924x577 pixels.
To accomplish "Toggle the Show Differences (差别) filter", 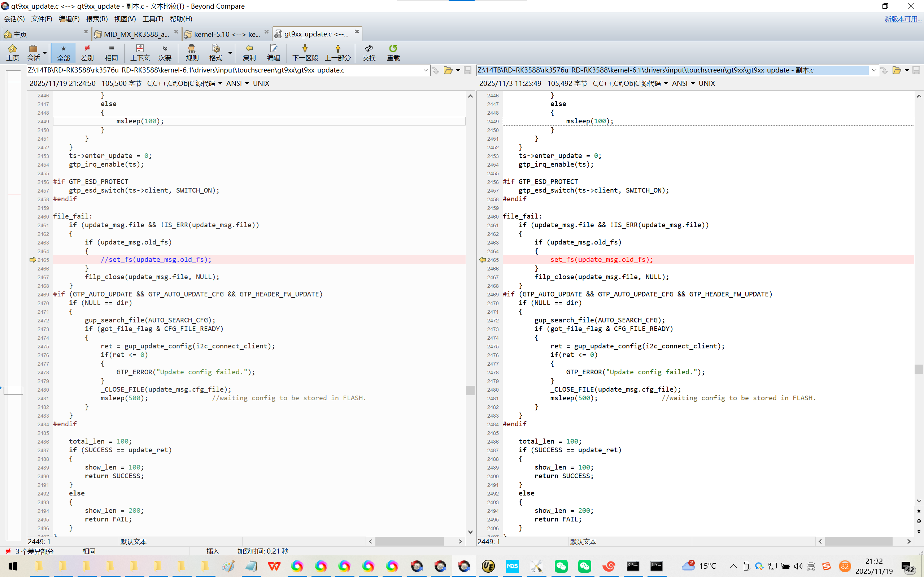I will click(87, 52).
